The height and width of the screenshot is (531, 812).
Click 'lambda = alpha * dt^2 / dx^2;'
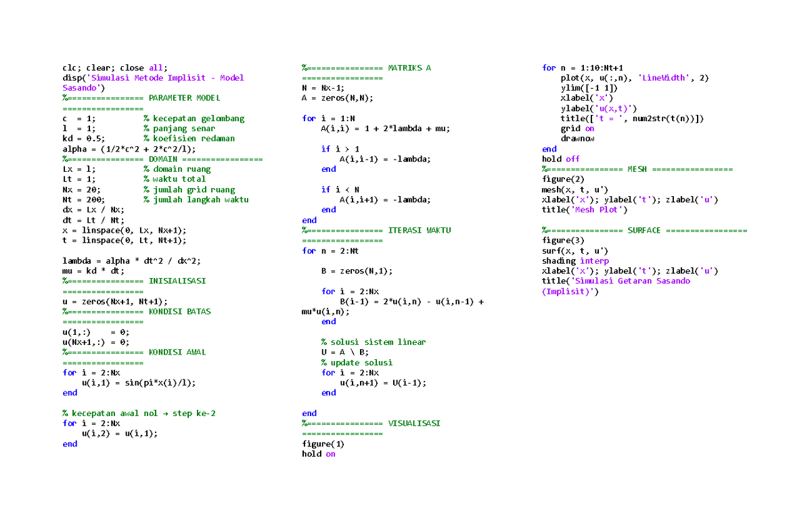[x=131, y=260]
